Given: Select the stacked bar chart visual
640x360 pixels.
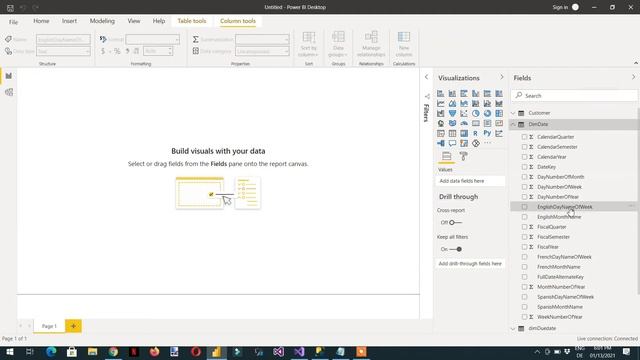Looking at the screenshot, I should 440,94.
